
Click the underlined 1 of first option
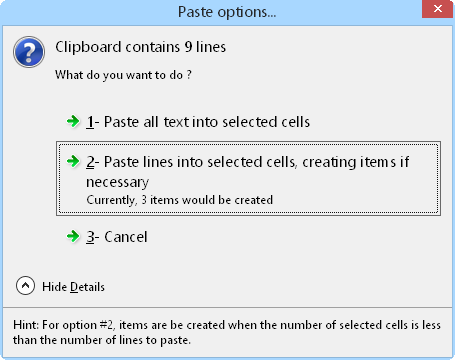(90, 122)
